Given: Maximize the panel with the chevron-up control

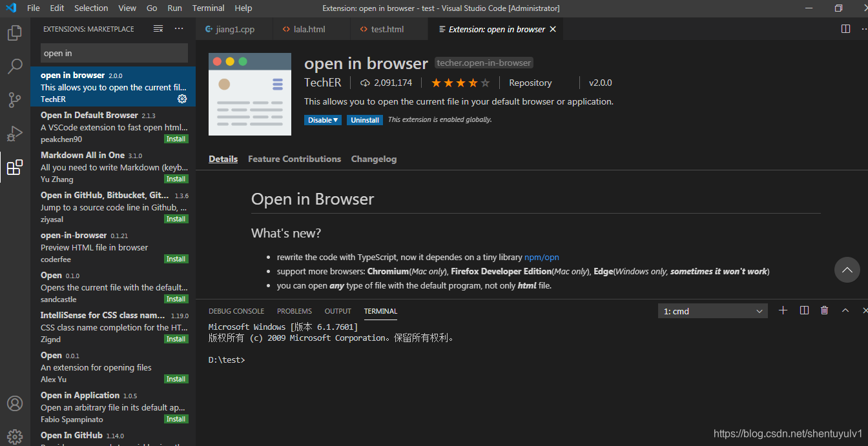Looking at the screenshot, I should [x=845, y=310].
